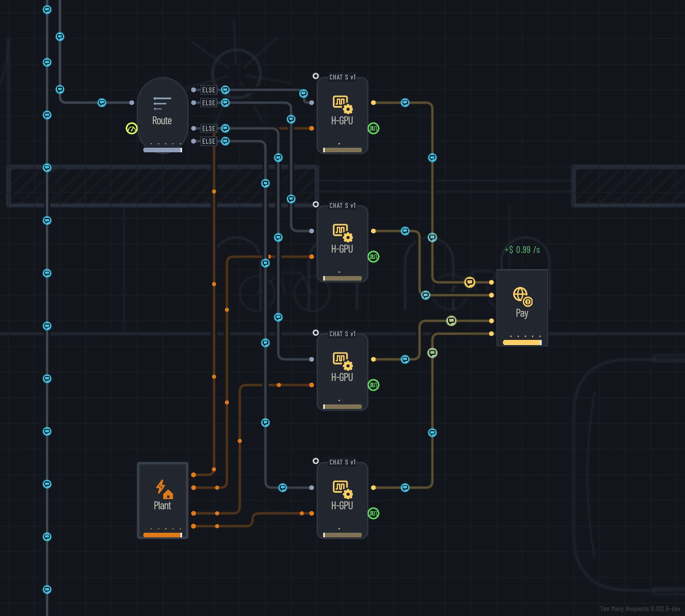Click white ring marker above bottommost H-GPU

[316, 461]
